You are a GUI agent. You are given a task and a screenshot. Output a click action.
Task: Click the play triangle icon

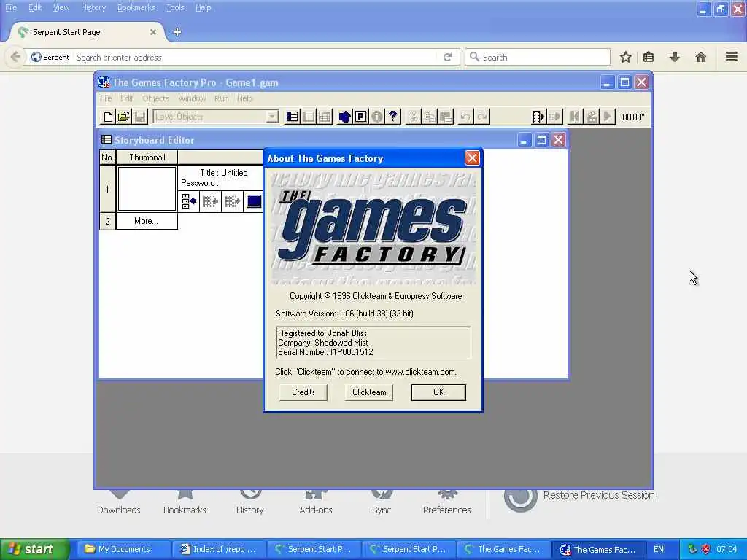[608, 117]
